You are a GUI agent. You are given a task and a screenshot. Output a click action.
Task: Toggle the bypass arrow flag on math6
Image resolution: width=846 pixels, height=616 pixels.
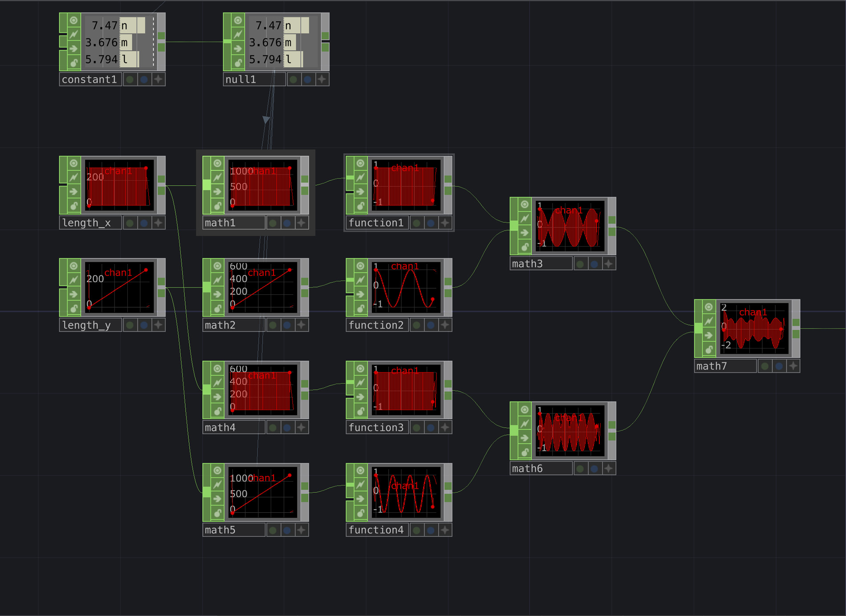pos(525,438)
